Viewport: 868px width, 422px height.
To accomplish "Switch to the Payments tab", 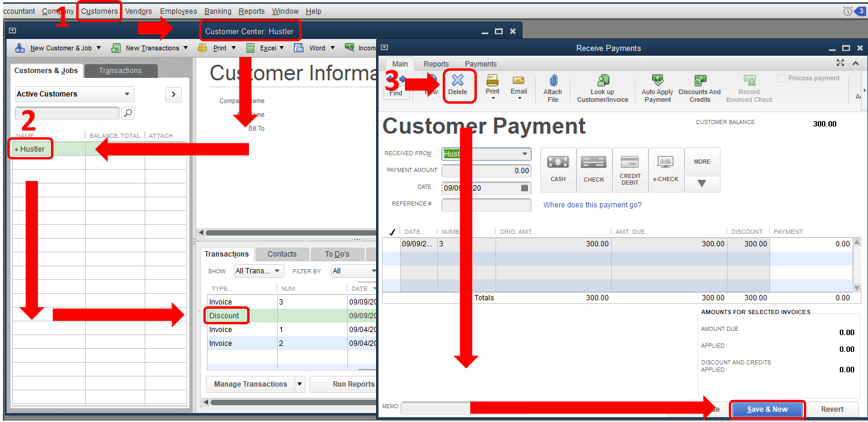I will 480,64.
